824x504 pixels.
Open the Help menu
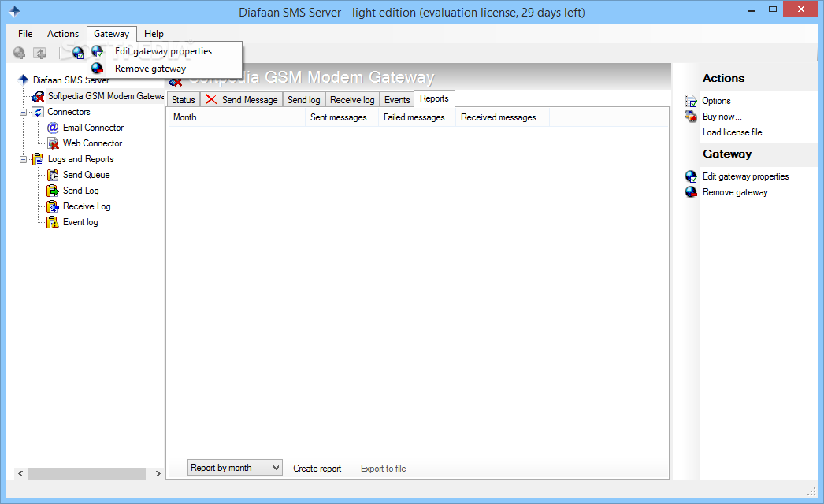tap(154, 34)
